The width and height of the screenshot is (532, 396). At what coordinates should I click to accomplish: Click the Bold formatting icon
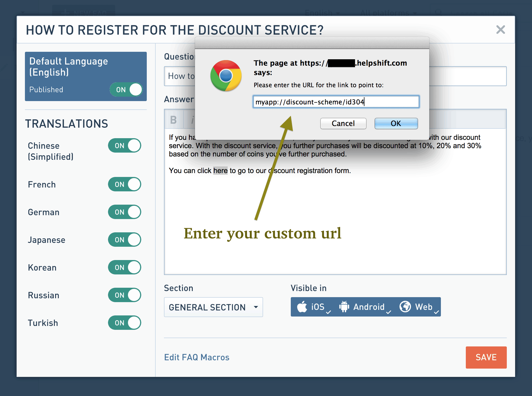click(x=174, y=120)
